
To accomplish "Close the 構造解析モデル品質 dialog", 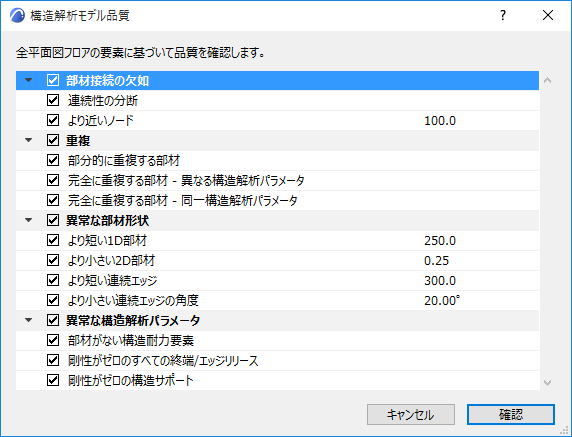I will point(548,15).
